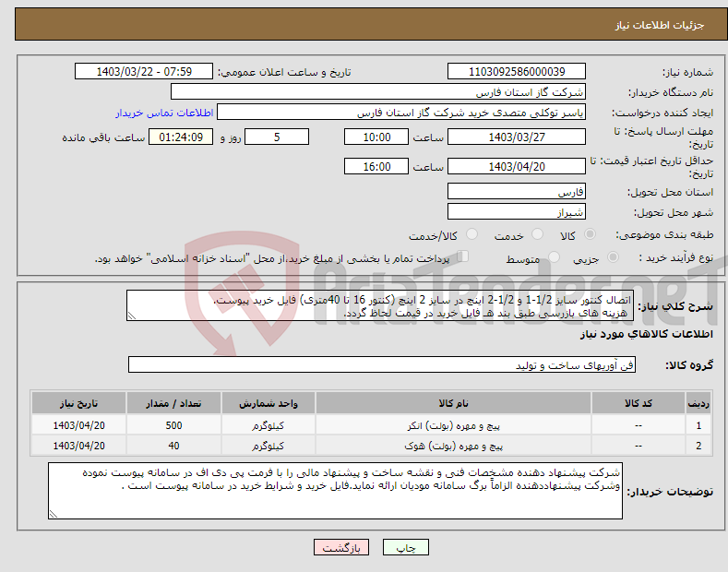Click the quantity cell 500
The height and width of the screenshot is (572, 728).
(173, 425)
